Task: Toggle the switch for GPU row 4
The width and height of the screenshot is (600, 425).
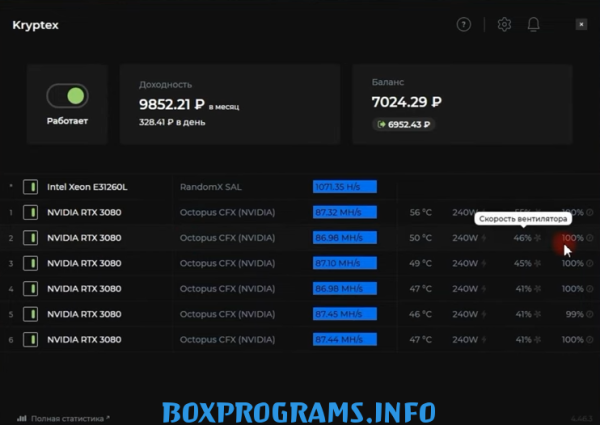Action: pos(30,289)
